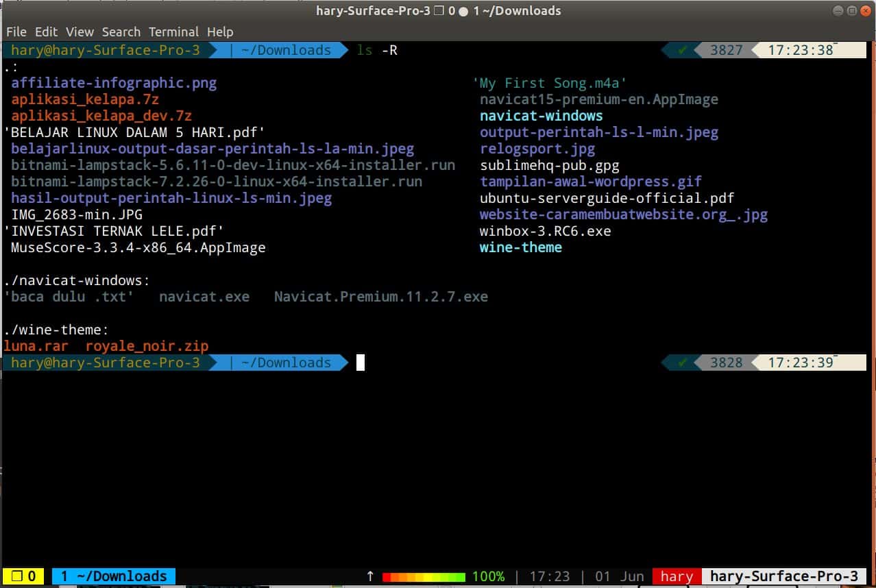
Task: Click the hary-Surface-Pro-3 hostname badge
Action: (x=783, y=576)
